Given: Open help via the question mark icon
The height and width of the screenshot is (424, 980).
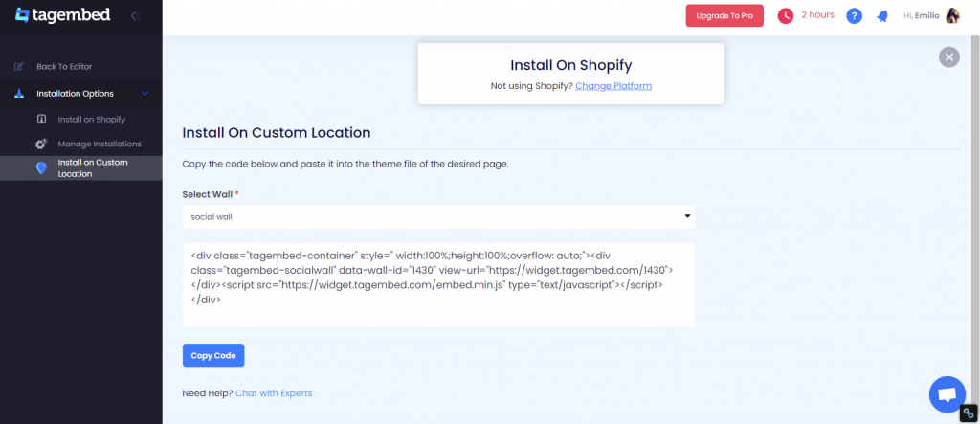Looking at the screenshot, I should (x=855, y=16).
